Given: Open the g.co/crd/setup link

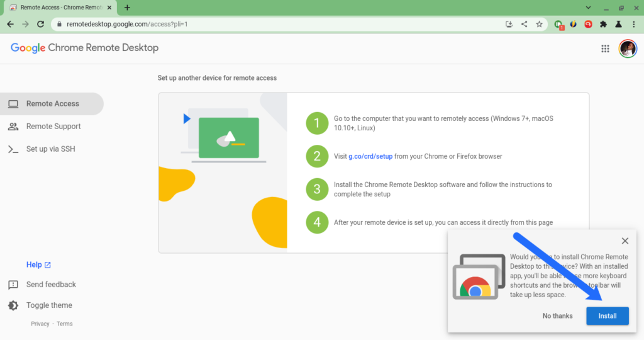Looking at the screenshot, I should 370,156.
